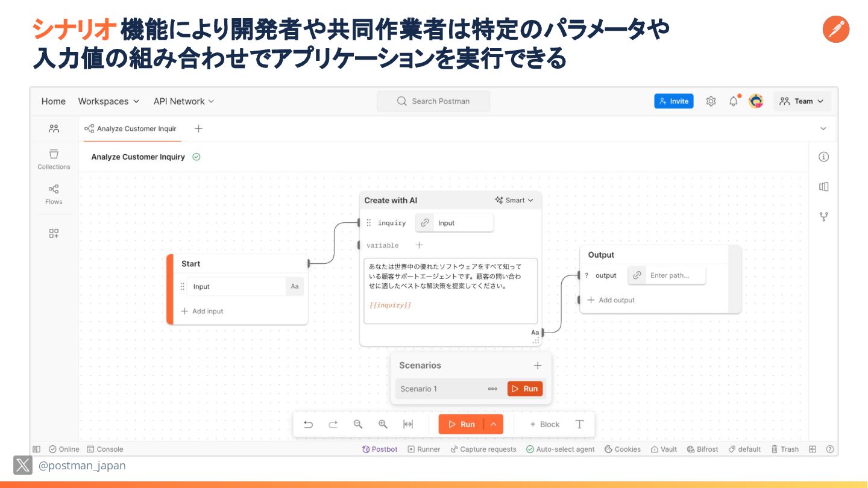Image resolution: width=868 pixels, height=488 pixels.
Task: Open a new tab with the plus
Action: 198,128
